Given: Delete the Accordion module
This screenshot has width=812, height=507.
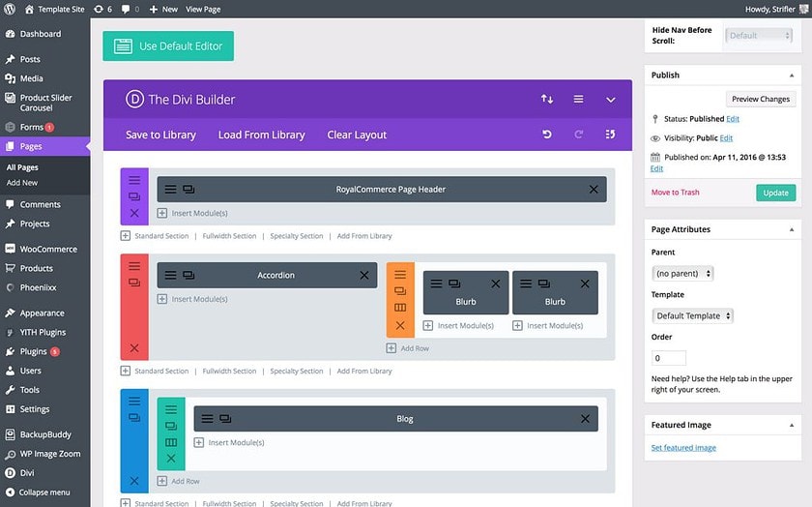Looking at the screenshot, I should 364,276.
